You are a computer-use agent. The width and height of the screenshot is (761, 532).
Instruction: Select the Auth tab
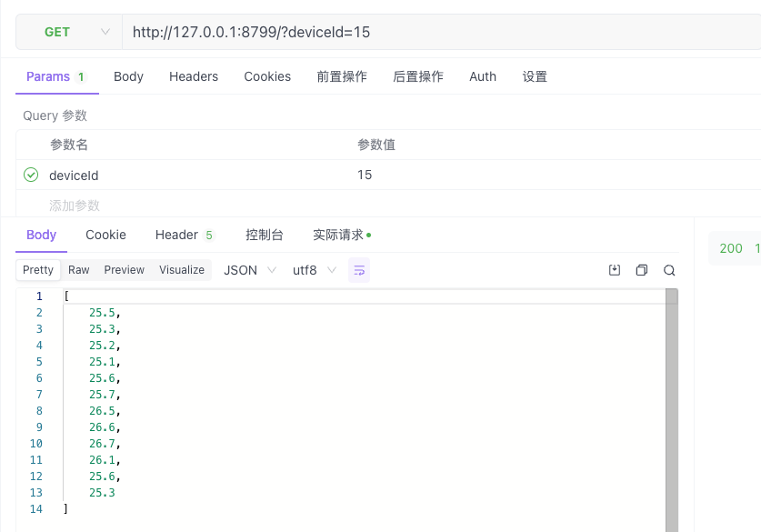(483, 76)
